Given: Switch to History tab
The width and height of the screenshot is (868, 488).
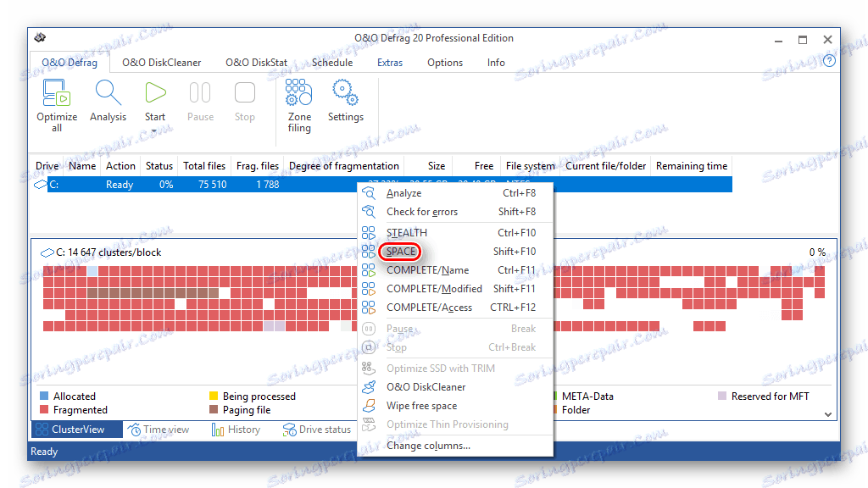Looking at the screenshot, I should 236,430.
